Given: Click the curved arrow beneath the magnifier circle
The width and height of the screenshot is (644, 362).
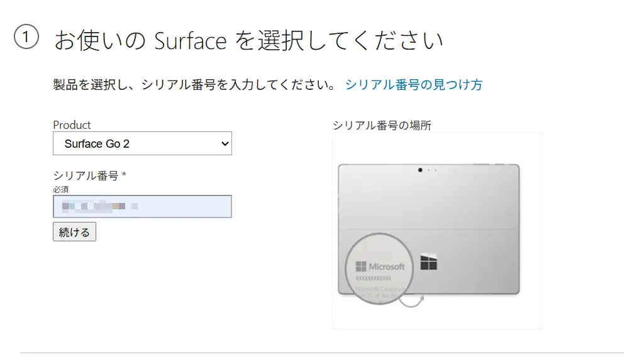Looking at the screenshot, I should (414, 302).
